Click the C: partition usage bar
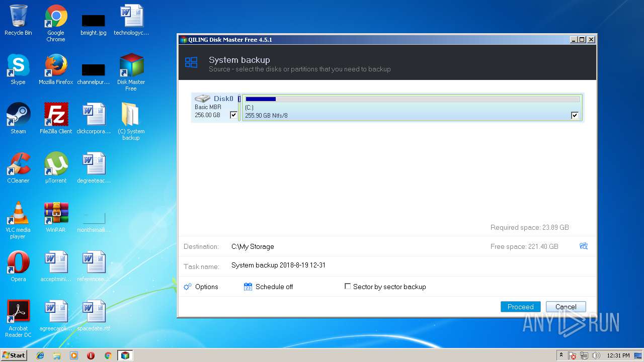 [x=412, y=99]
